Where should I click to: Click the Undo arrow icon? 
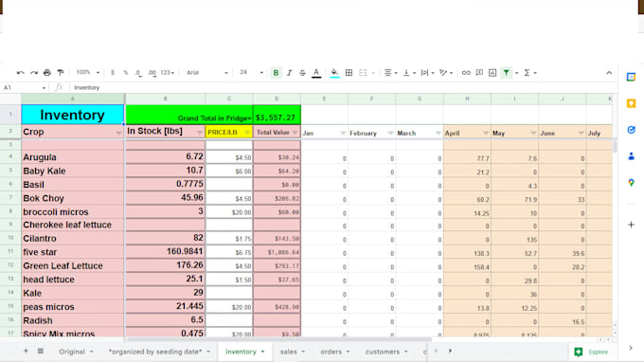(x=20, y=73)
